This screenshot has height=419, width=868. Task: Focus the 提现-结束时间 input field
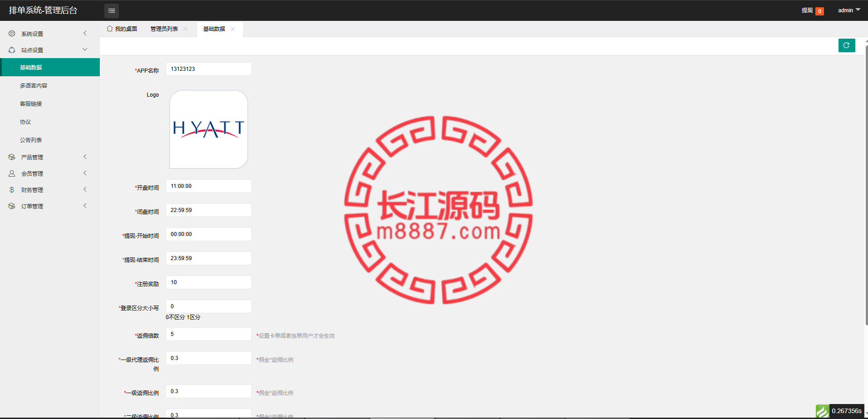pyautogui.click(x=209, y=258)
